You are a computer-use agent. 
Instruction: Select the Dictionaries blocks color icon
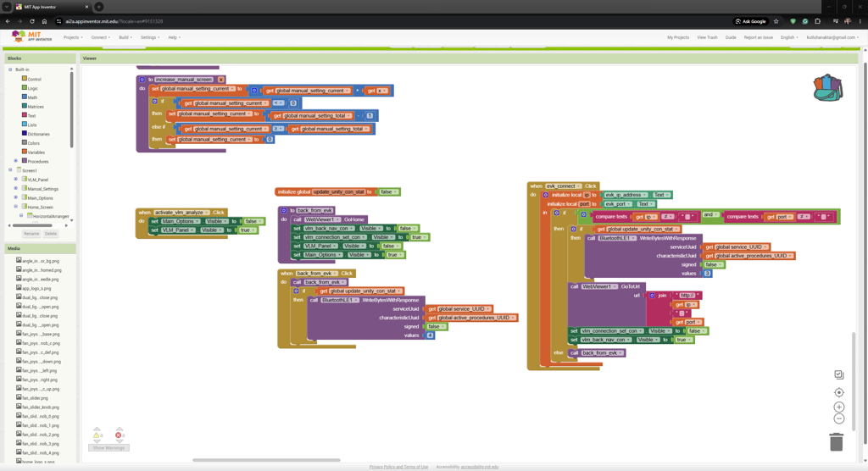click(x=25, y=133)
